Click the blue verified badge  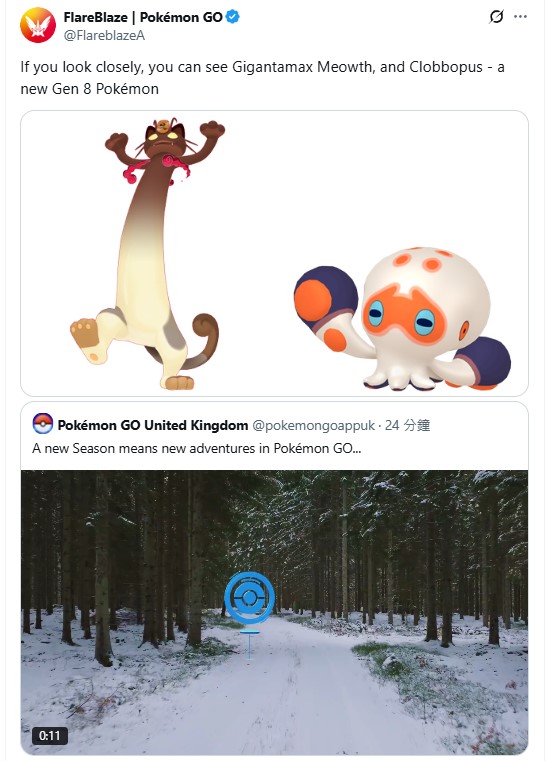point(233,17)
